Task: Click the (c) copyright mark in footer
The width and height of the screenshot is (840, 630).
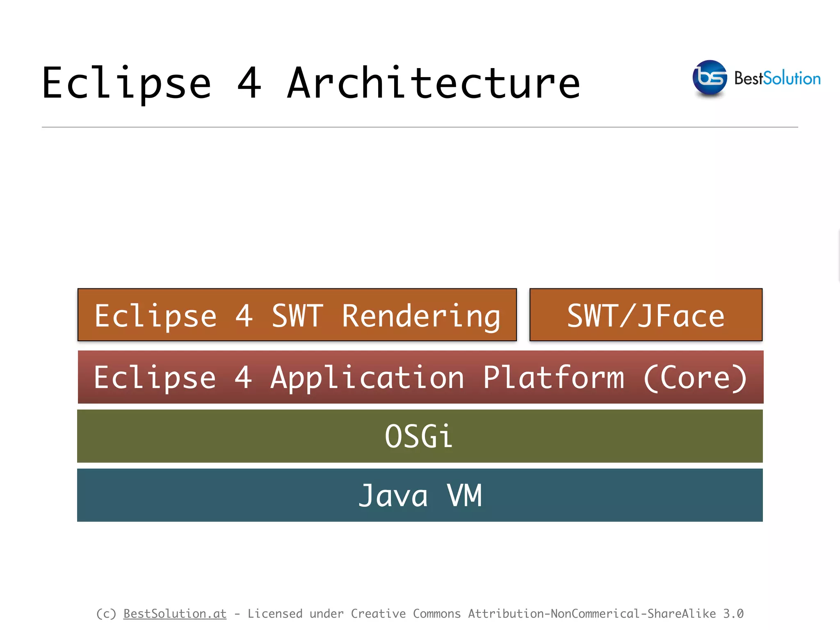Action: tap(106, 614)
